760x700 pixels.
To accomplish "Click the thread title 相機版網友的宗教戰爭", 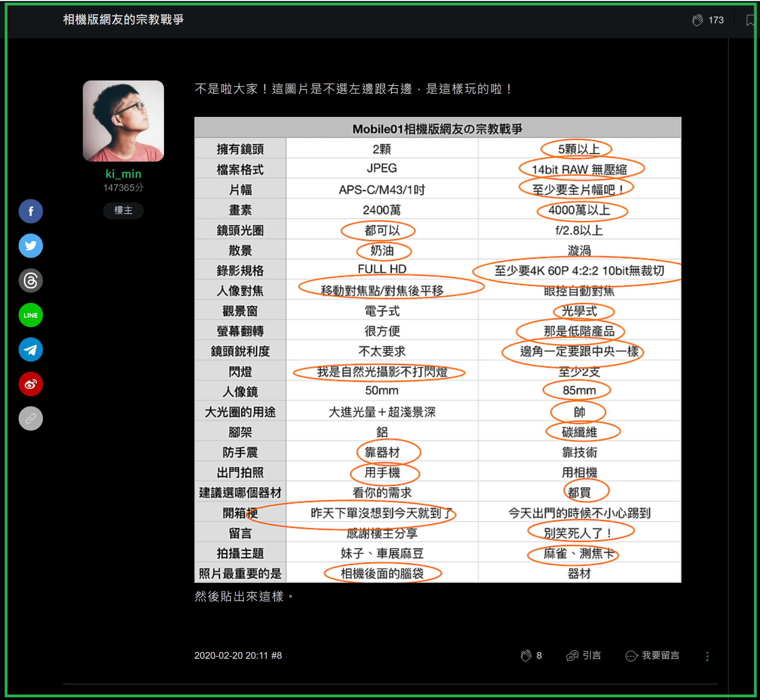I will [123, 19].
